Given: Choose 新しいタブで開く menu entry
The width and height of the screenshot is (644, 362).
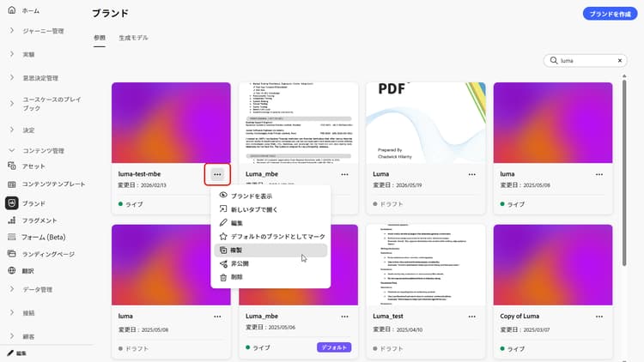Looking at the screenshot, I should (270, 209).
